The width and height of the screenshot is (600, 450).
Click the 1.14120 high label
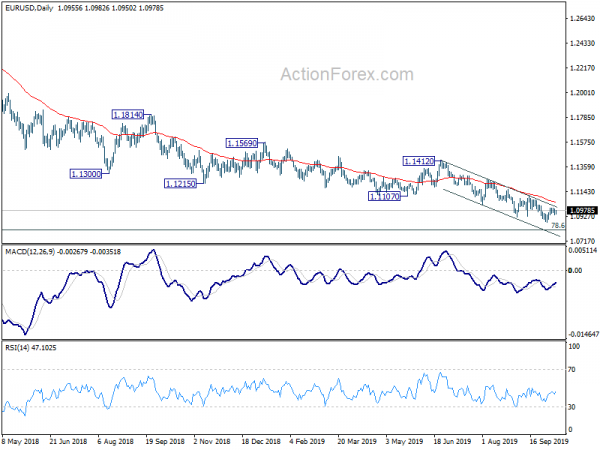(419, 161)
